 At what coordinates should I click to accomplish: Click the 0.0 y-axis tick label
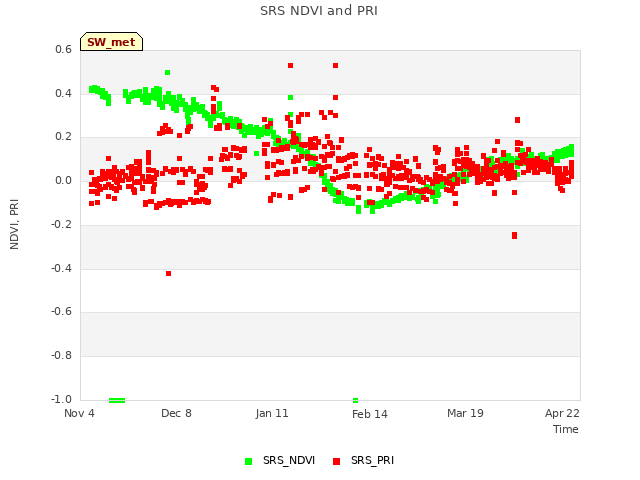click(63, 181)
